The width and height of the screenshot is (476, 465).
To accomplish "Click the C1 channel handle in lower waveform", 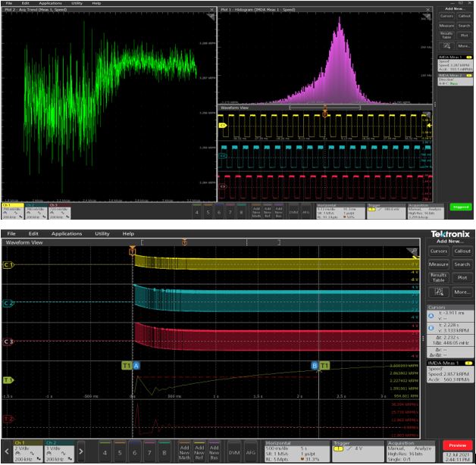I will tap(8, 266).
